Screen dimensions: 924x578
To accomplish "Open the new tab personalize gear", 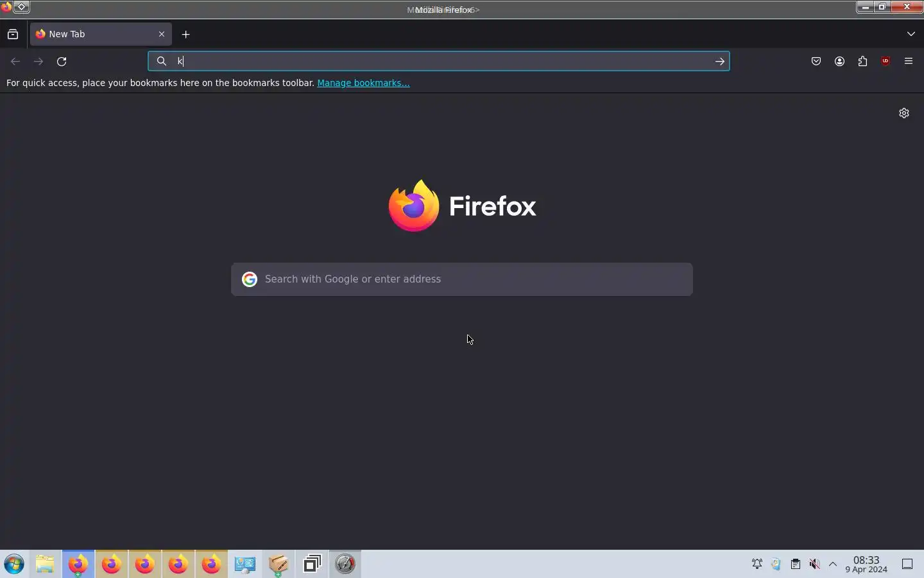I will coord(905,114).
